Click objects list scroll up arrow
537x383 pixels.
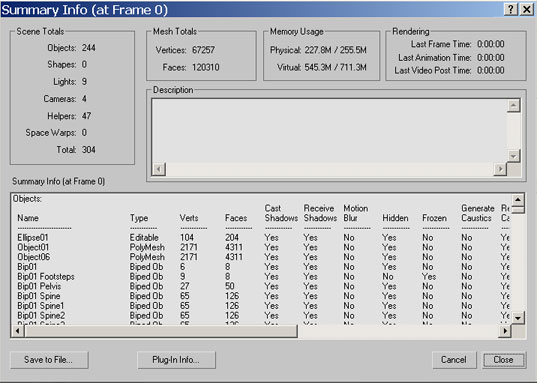(518, 199)
